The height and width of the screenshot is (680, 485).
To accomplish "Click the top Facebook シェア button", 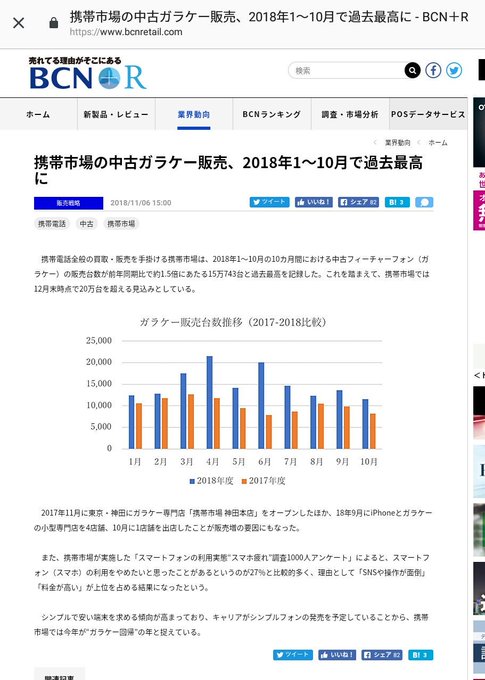I will [x=358, y=202].
